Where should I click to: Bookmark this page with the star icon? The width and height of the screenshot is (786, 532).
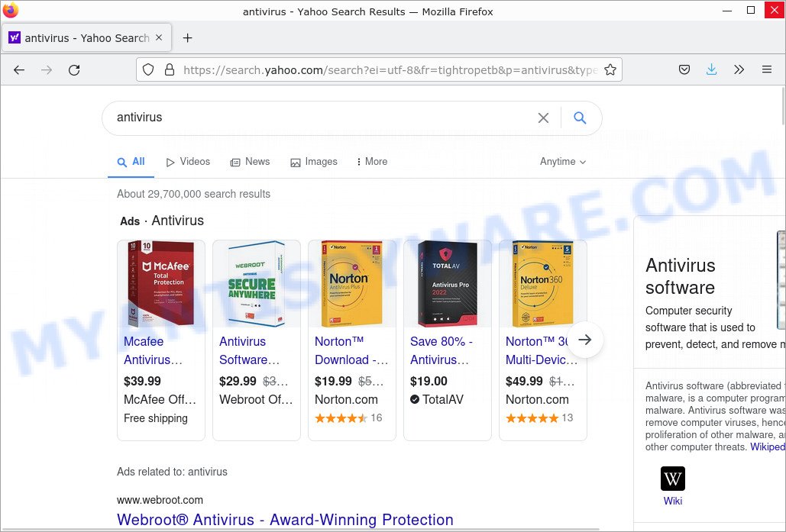pyautogui.click(x=610, y=69)
